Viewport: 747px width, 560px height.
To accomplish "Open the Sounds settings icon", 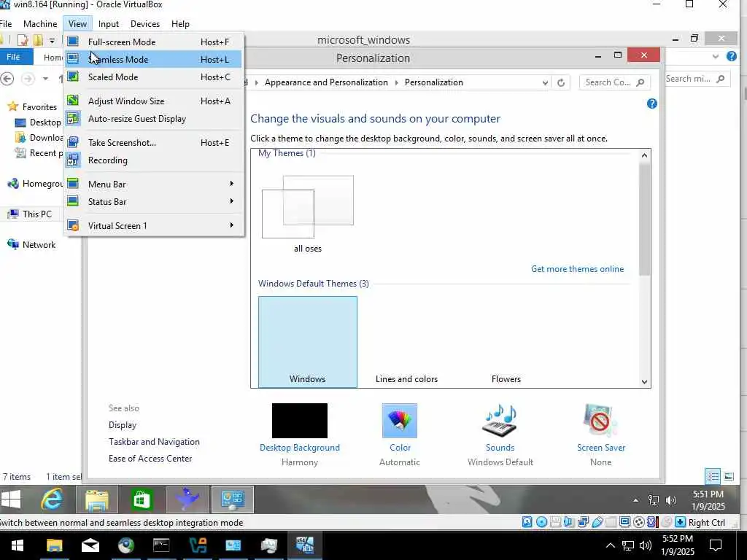I will click(500, 421).
